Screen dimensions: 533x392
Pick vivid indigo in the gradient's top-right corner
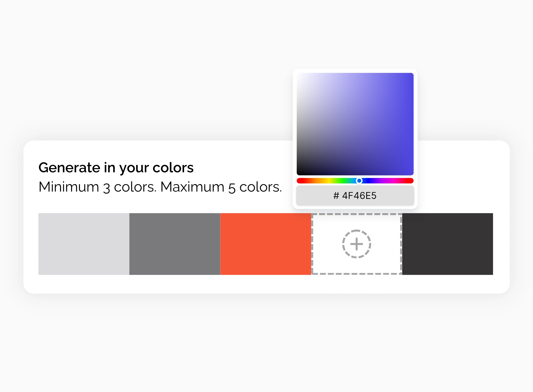[412, 75]
